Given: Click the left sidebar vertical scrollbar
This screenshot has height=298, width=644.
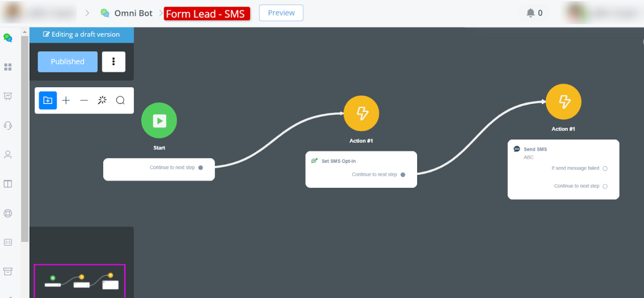Looking at the screenshot, I should coord(25,139).
